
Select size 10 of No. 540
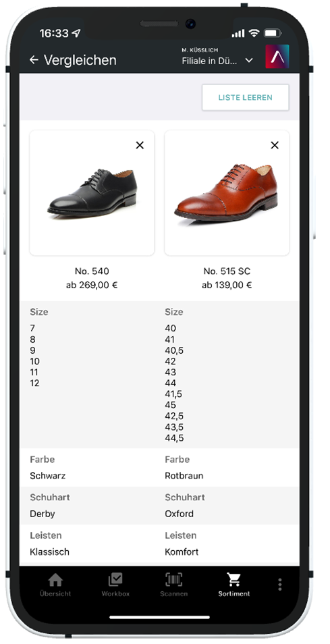click(x=35, y=361)
